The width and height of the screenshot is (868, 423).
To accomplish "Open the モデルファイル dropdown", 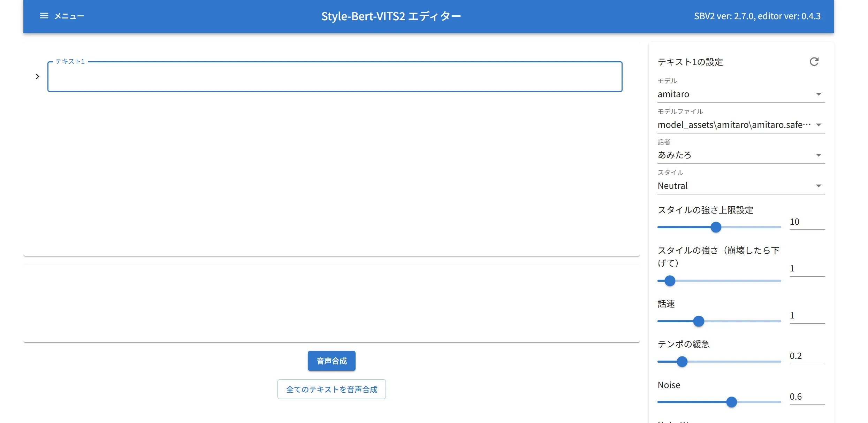I will [x=740, y=125].
